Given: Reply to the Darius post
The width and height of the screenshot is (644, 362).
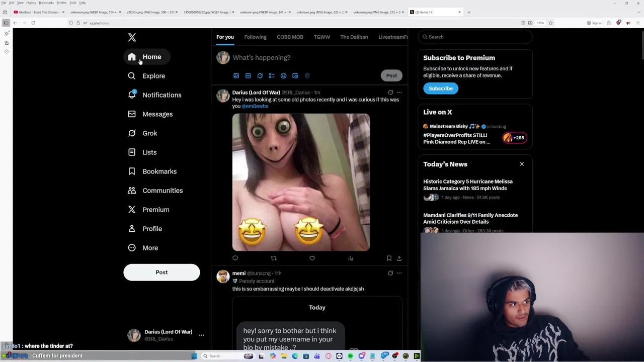Looking at the screenshot, I should point(235,258).
